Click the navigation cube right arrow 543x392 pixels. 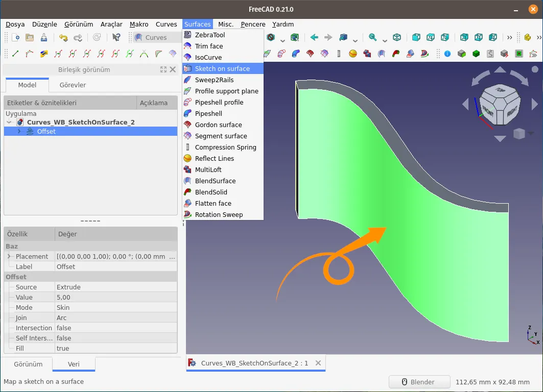(535, 104)
